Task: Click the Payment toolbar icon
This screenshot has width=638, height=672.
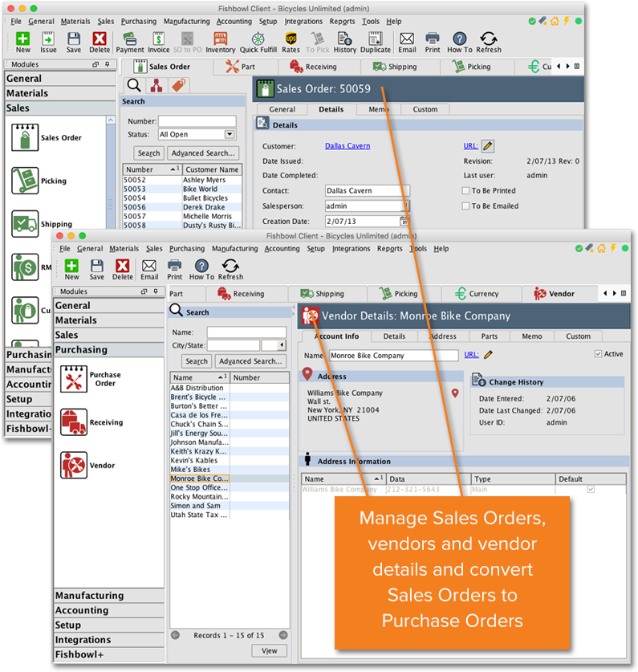Action: (130, 39)
